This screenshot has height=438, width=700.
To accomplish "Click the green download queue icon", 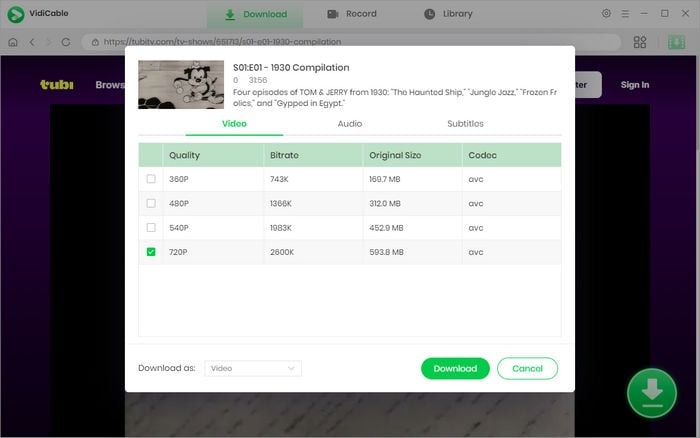I will coord(676,42).
